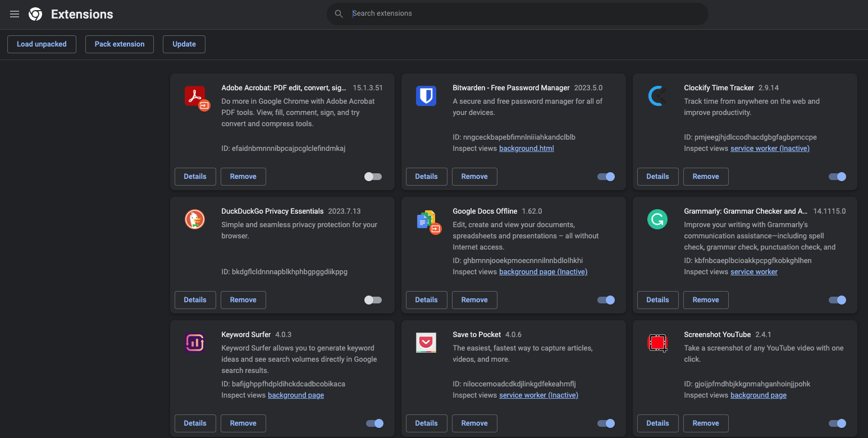Remove DuckDuckGo Privacy Essentials
The height and width of the screenshot is (438, 868).
243,300
